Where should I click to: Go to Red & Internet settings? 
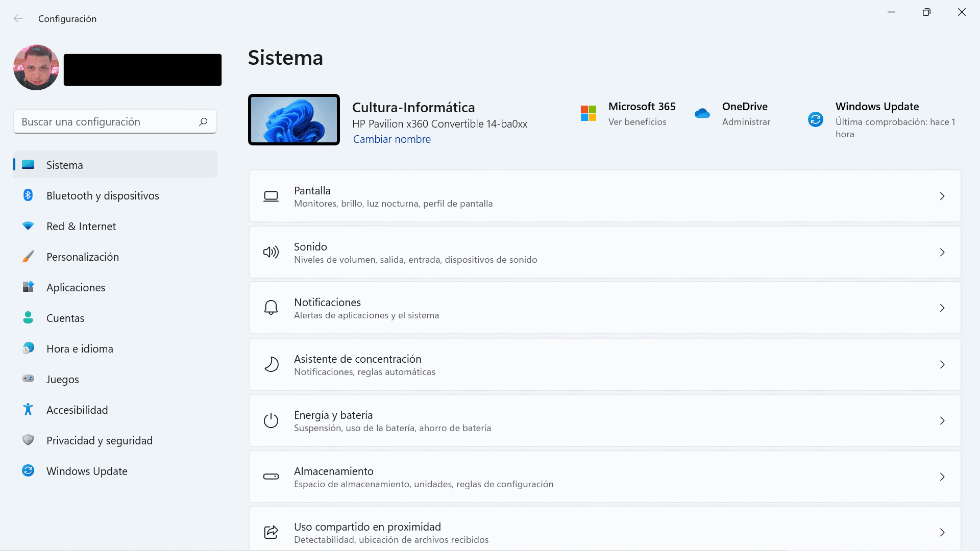[115, 226]
